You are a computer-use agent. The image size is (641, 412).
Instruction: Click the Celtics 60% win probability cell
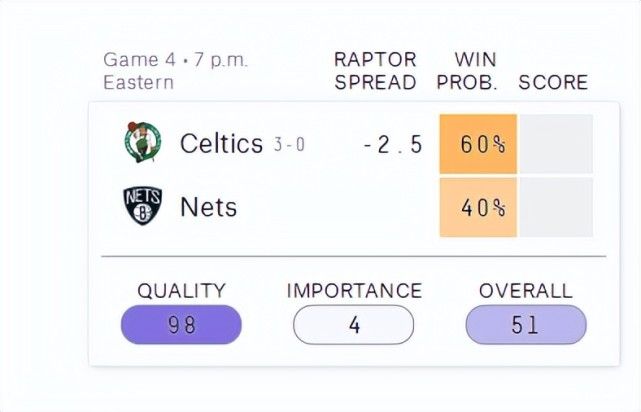coord(478,144)
